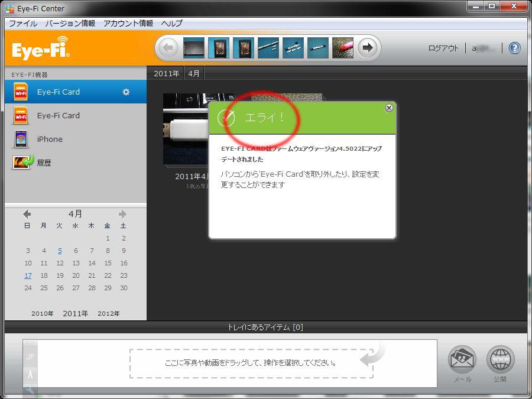Click the tray drop zone box
This screenshot has height=399, width=532.
(x=251, y=364)
